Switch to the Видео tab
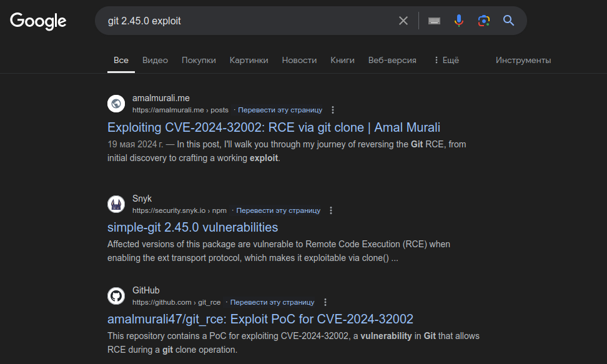Viewport: 607px width, 364px height. tap(155, 60)
